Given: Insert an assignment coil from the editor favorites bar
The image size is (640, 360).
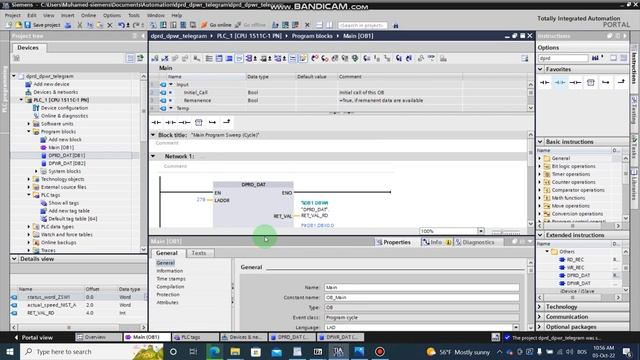Looking at the screenshot, I should tap(184, 122).
